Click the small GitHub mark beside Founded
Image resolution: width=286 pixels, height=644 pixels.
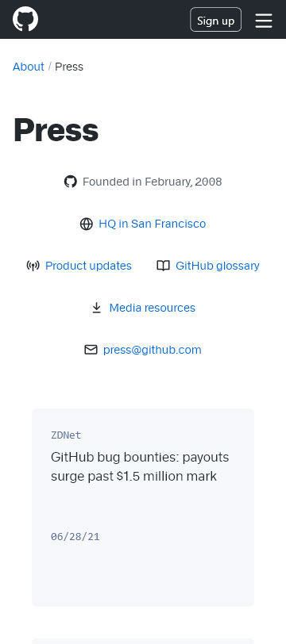tap(71, 182)
